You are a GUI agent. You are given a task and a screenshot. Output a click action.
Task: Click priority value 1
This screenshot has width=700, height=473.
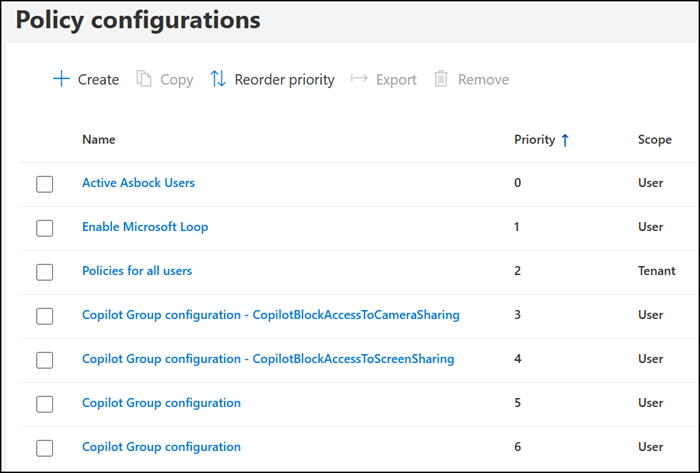(x=517, y=227)
